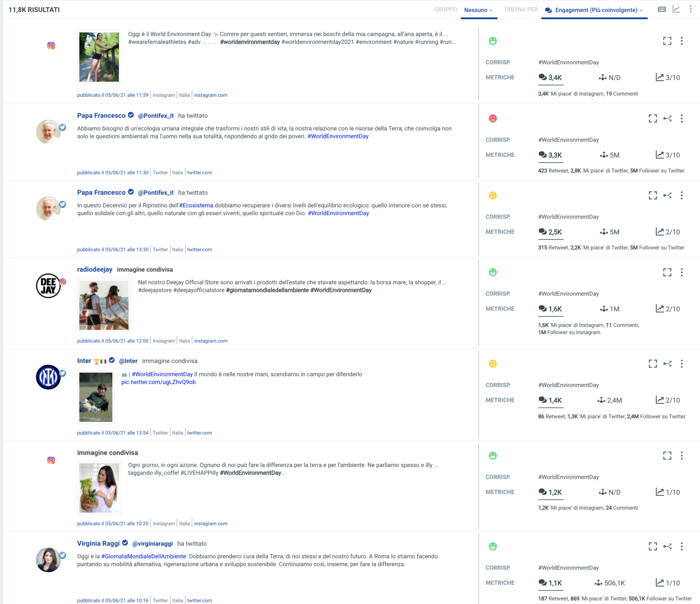Click #WorldEnvironmentDay hashtag in Inter tweet
Viewport: 700px width, 604px height.
pyautogui.click(x=162, y=374)
